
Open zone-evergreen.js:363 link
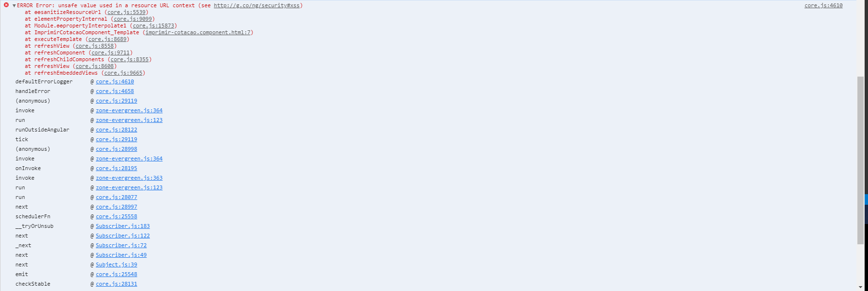tap(129, 178)
